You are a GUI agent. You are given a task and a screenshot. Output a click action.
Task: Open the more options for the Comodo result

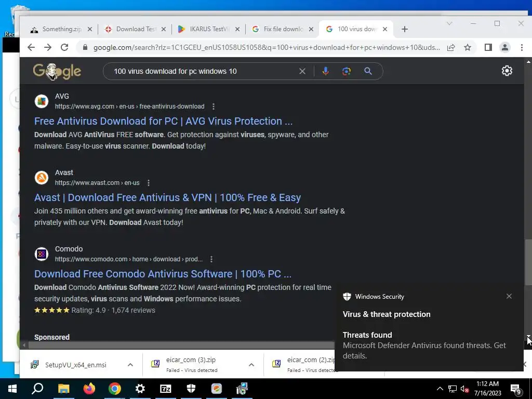tap(211, 259)
